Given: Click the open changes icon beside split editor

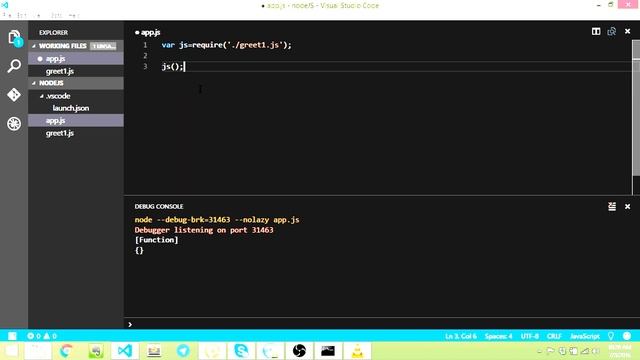Looking at the screenshot, I should [x=611, y=31].
